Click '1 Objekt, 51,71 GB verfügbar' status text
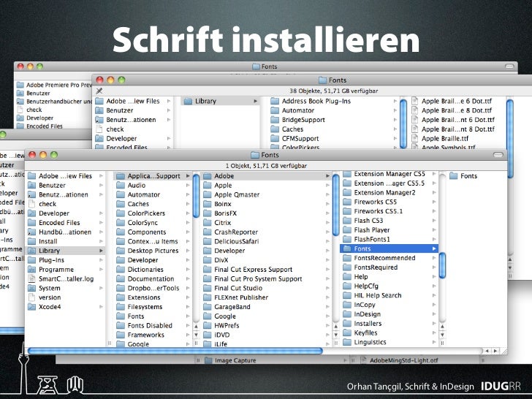This screenshot has width=532, height=399. 266,166
